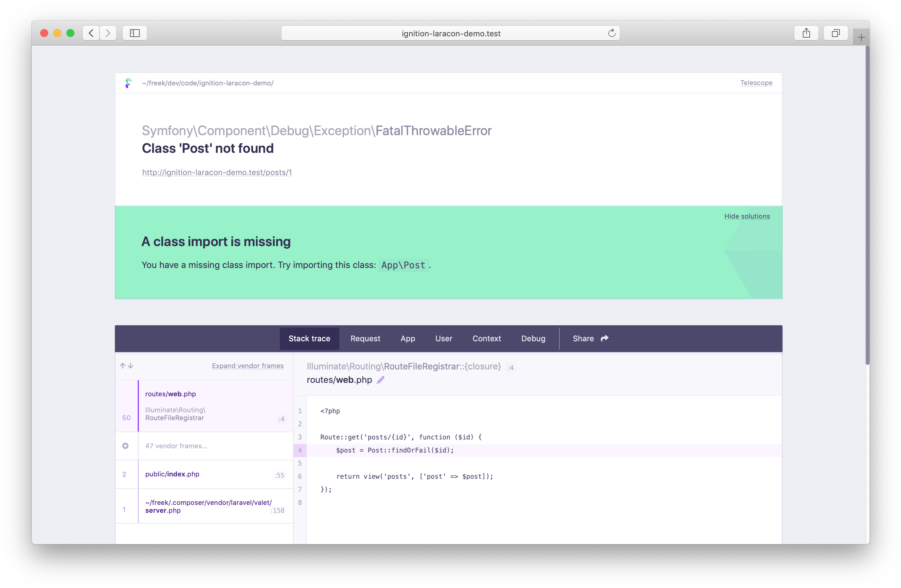This screenshot has height=588, width=901.
Task: Click the 'A class import is missing' heading
Action: tap(216, 241)
